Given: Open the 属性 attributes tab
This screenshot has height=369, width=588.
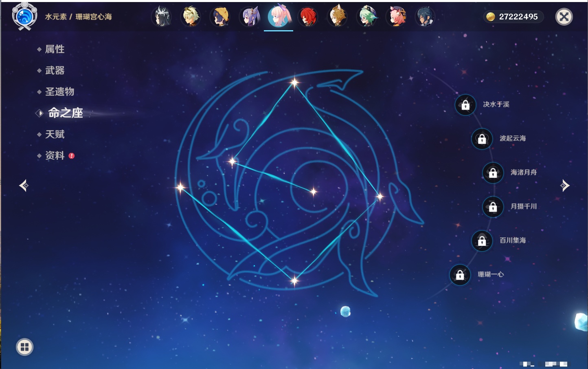Looking at the screenshot, I should pyautogui.click(x=55, y=49).
